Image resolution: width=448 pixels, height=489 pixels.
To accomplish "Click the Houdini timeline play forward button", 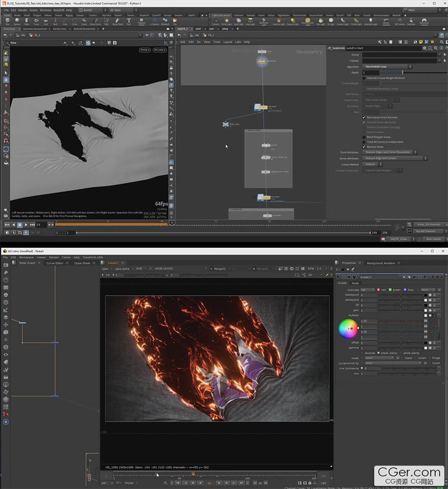I will (26, 224).
